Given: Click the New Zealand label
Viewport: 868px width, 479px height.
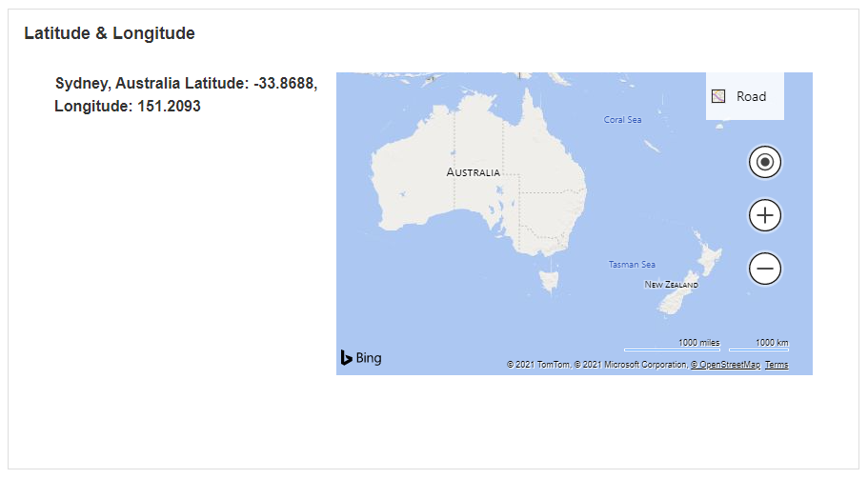Looking at the screenshot, I should pos(671,285).
